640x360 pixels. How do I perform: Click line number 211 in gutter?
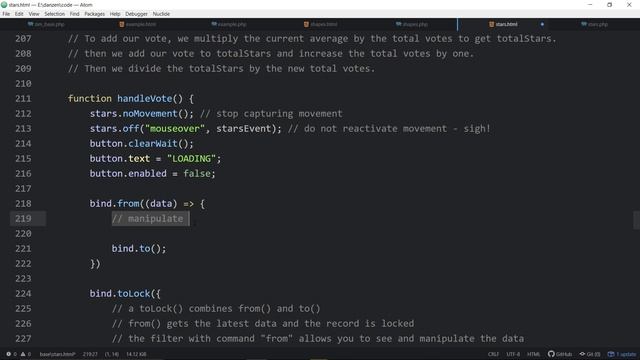23,99
